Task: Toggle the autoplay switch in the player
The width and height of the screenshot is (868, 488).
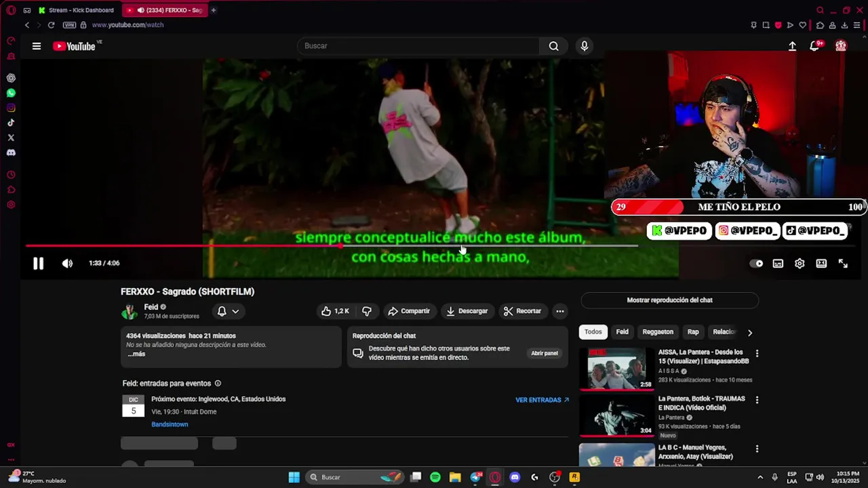Action: coord(756,264)
